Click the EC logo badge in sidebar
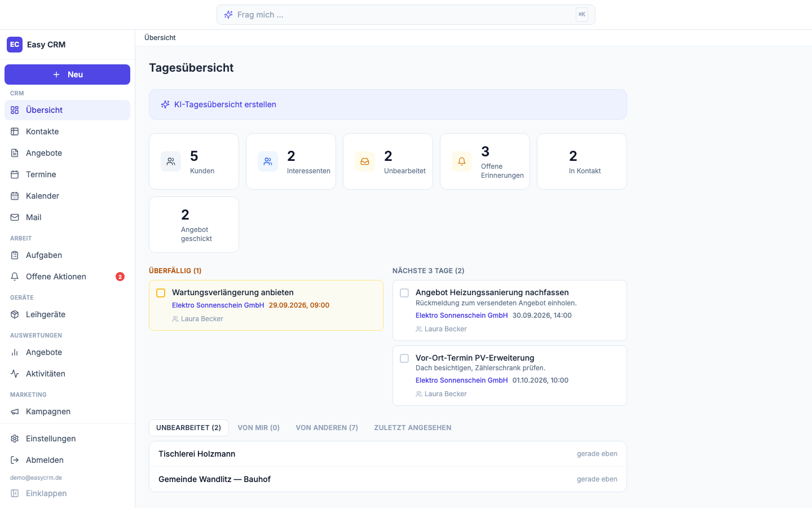Screen dimensions: 812x508 15,45
